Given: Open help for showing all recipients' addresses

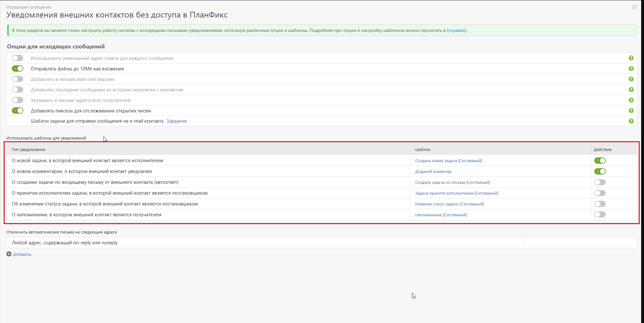Looking at the screenshot, I should point(631,100).
